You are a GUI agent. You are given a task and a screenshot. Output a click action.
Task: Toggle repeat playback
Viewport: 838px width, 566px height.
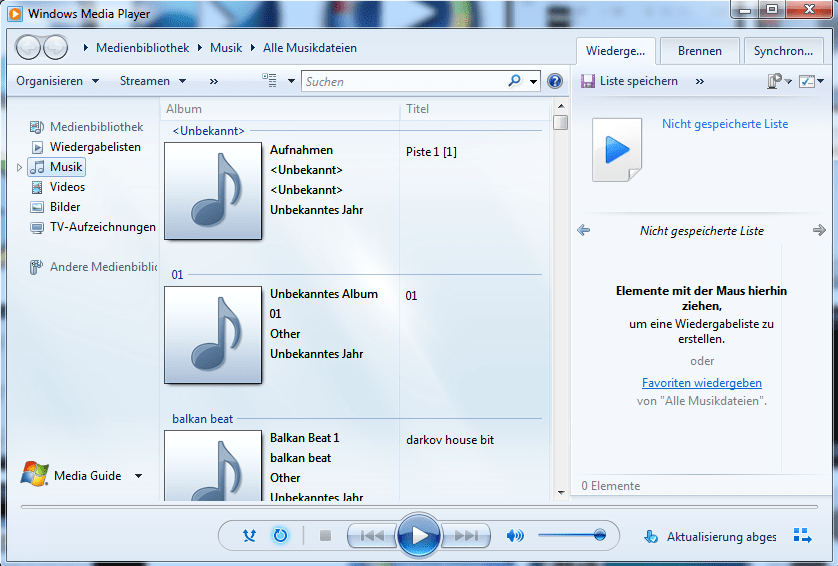(x=280, y=535)
